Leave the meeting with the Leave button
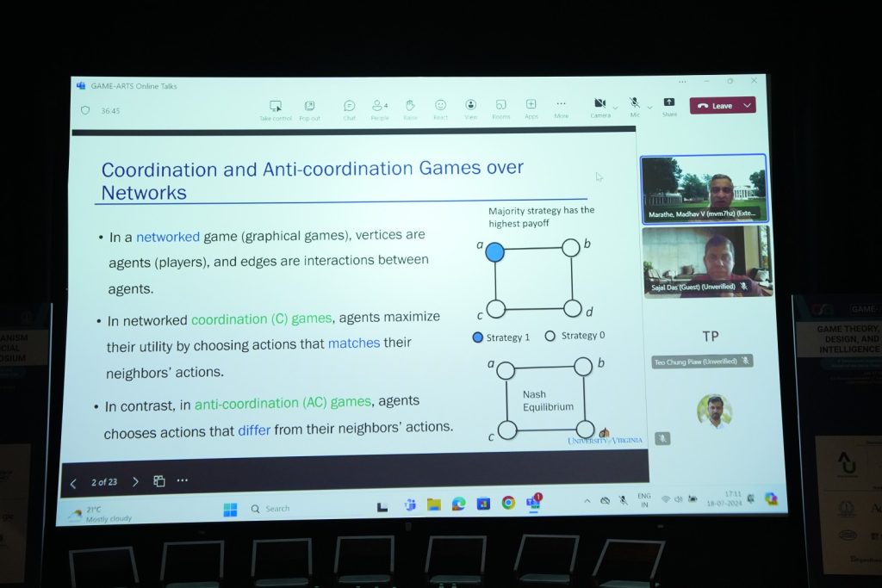The height and width of the screenshot is (588, 882). pos(715,106)
